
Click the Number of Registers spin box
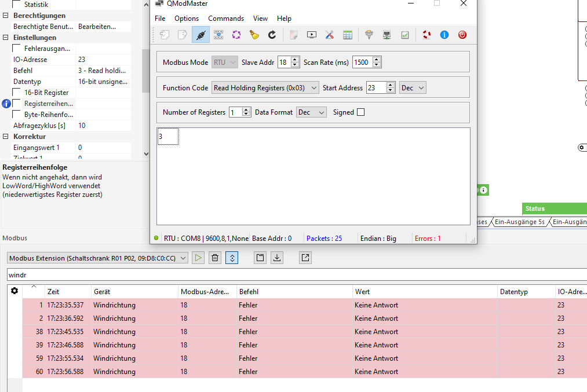[240, 112]
